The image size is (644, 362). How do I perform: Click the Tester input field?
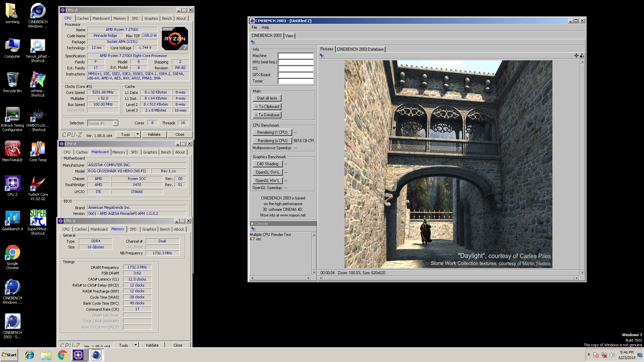[x=296, y=81]
